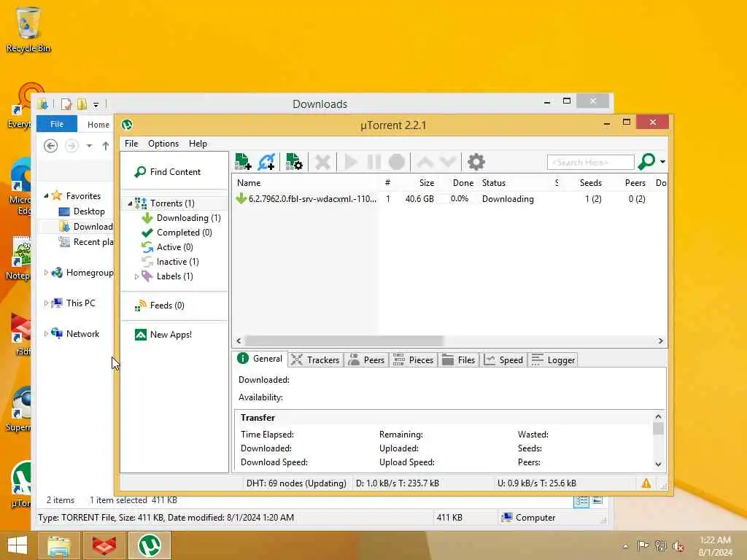Switch to the General tab
Image resolution: width=747 pixels, height=560 pixels.
(260, 359)
